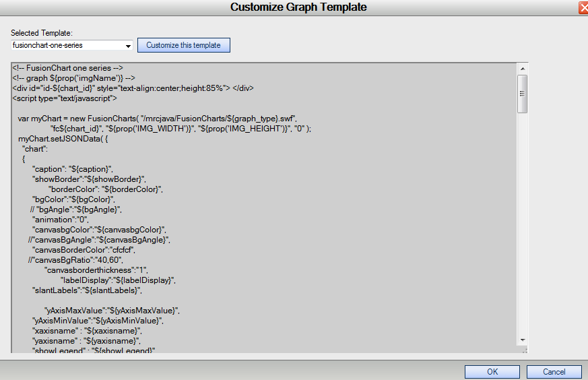Screen dimensions: 588x380
Task: Click the "showBorder":"${showBorder}" line
Action: 90,180
